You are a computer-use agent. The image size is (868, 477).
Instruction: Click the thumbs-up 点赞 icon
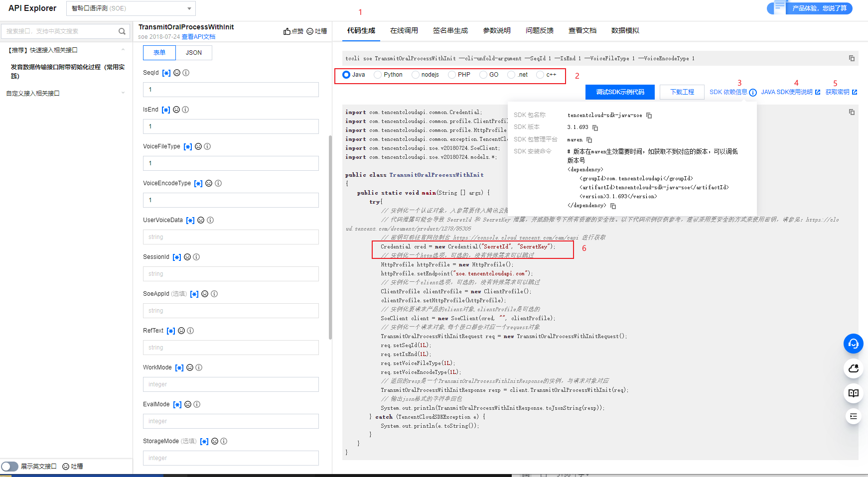coord(287,31)
